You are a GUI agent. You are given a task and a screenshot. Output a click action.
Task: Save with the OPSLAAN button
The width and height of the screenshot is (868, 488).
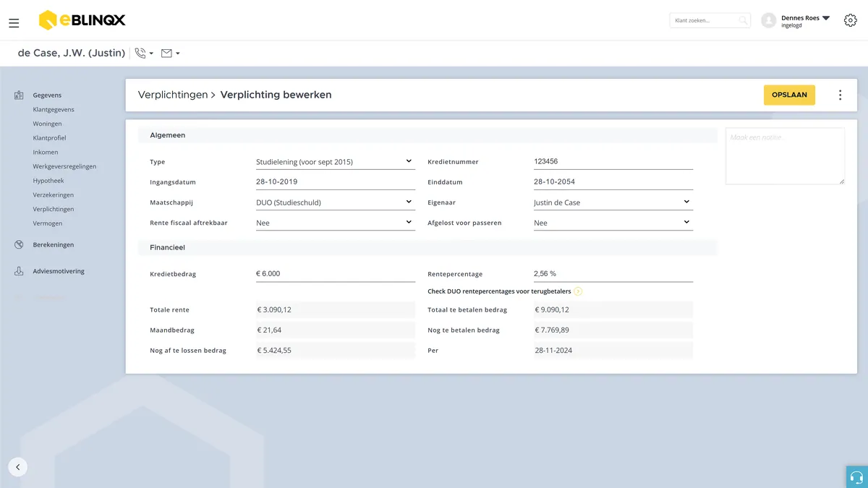(x=789, y=95)
